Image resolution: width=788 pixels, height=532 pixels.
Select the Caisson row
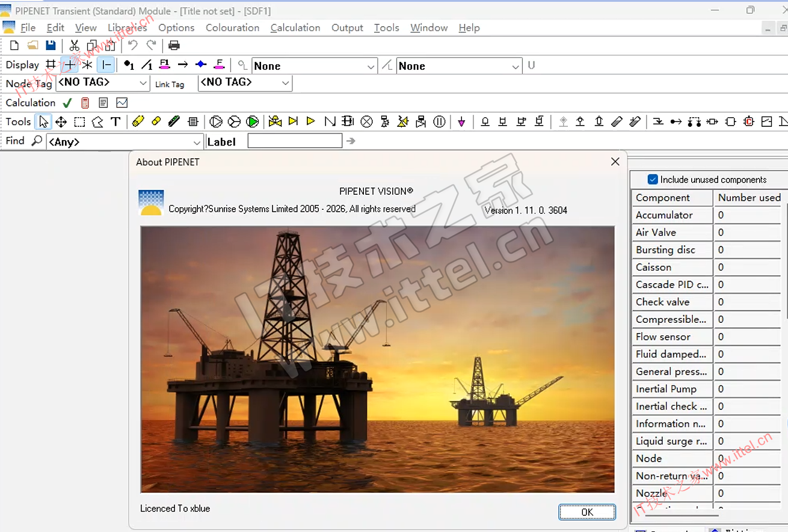707,268
